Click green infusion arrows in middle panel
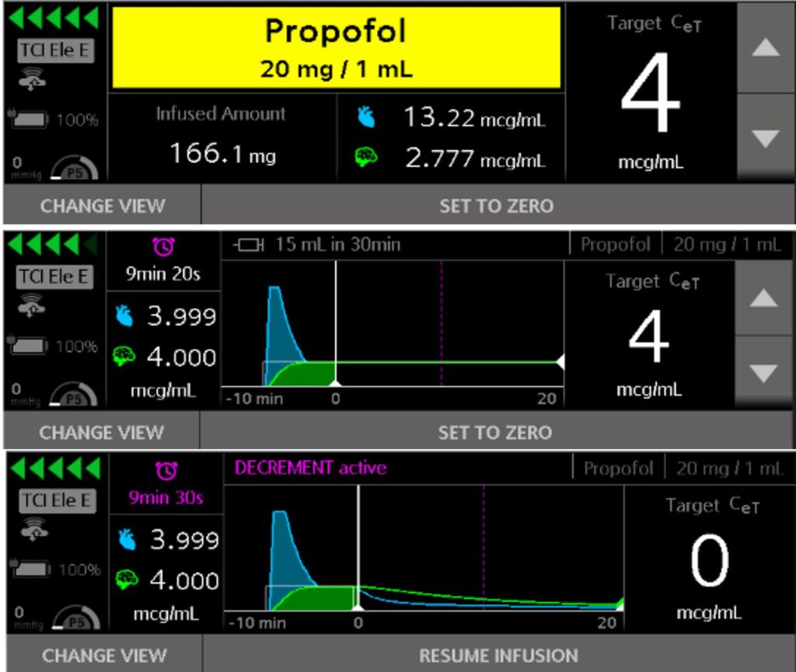The height and width of the screenshot is (672, 796). pos(54,244)
